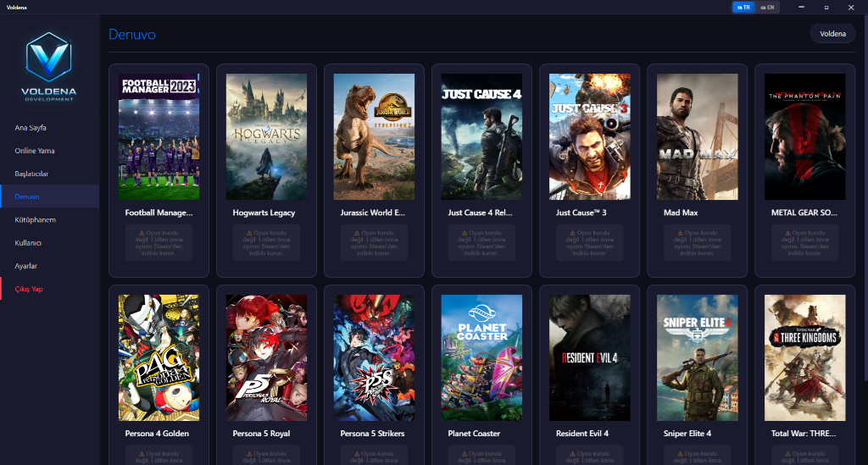868x465 pixels.
Task: Select Persona 5 Royal cover art
Action: [x=266, y=357]
